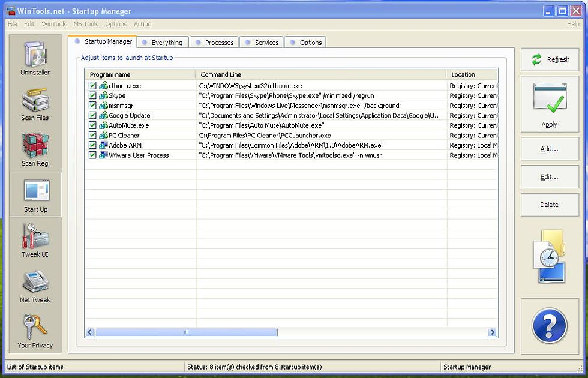Open the Net Tweak tool
The height and width of the screenshot is (378, 588).
tap(35, 287)
